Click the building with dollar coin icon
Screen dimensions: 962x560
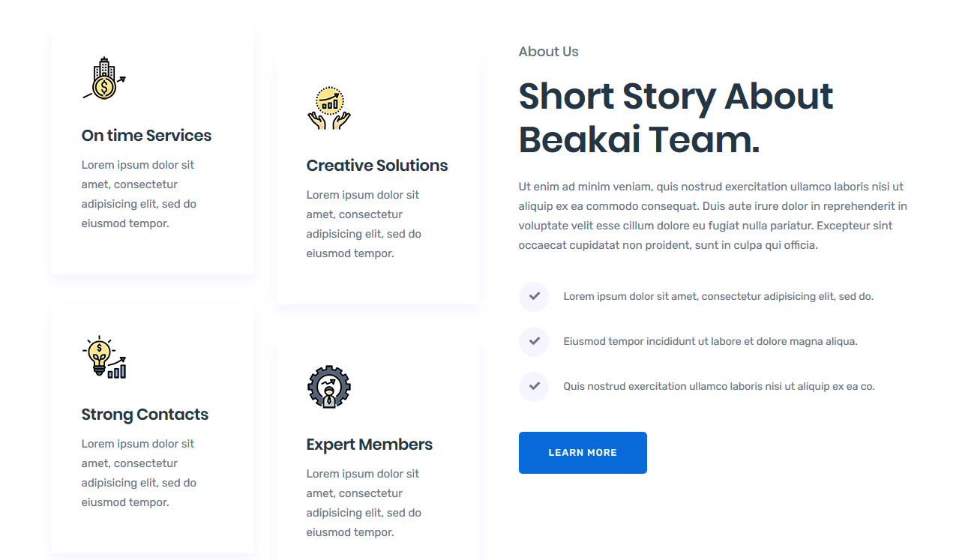[x=103, y=79]
